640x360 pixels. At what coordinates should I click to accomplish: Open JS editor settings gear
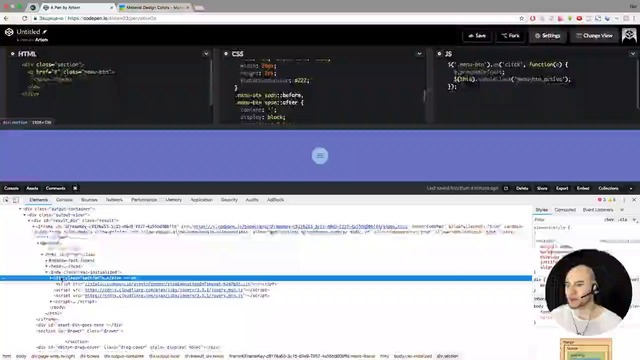click(x=439, y=53)
